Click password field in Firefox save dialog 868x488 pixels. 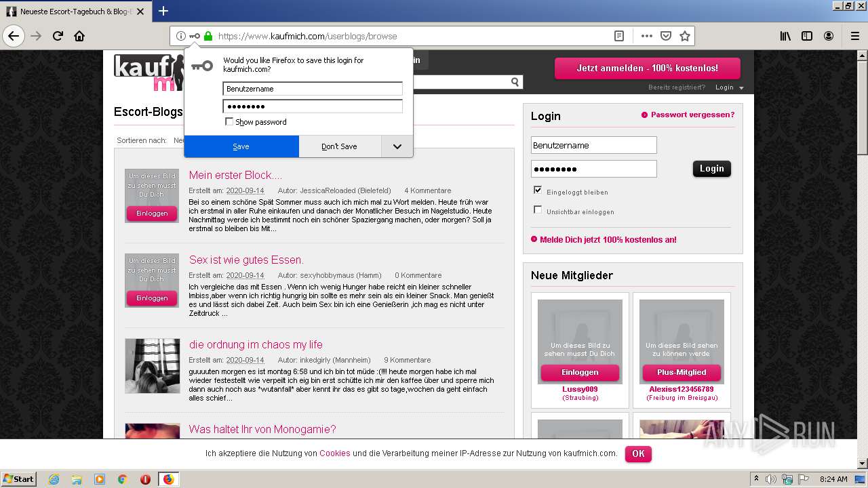point(313,106)
